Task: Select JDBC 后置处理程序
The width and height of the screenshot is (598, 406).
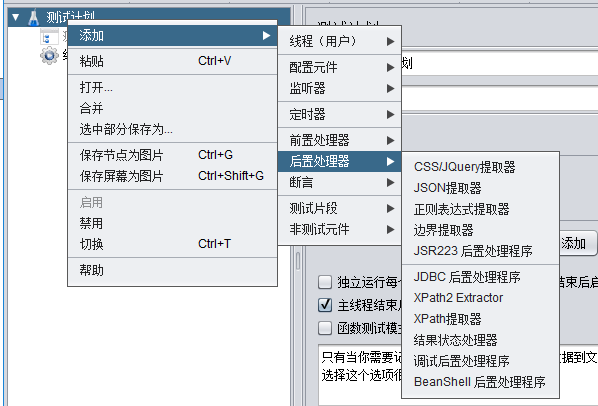Action: tap(481, 277)
